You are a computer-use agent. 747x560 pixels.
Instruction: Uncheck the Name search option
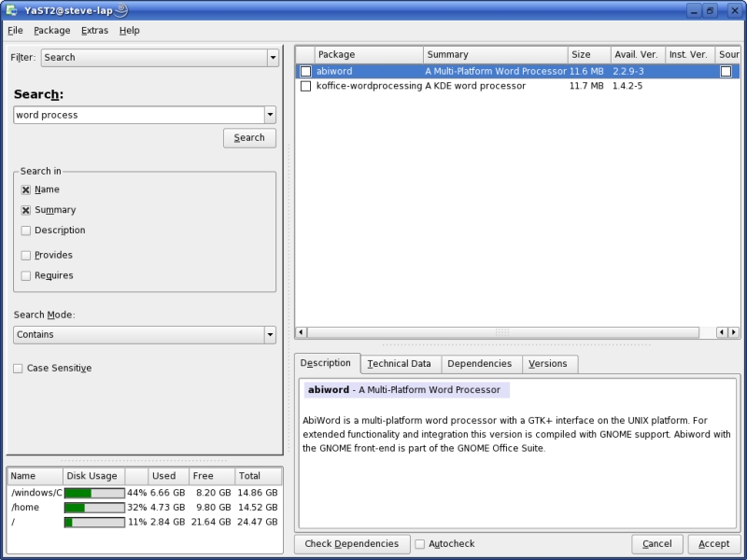pos(26,189)
